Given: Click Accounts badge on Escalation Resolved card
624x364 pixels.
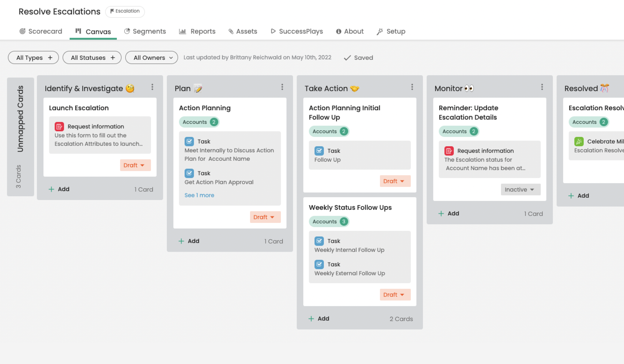Looking at the screenshot, I should (x=589, y=122).
